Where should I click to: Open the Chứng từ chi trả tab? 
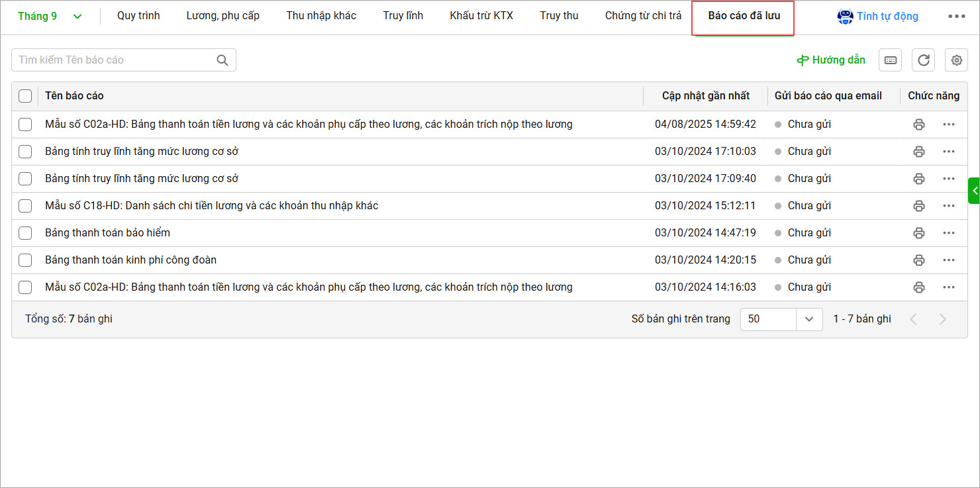pyautogui.click(x=643, y=16)
